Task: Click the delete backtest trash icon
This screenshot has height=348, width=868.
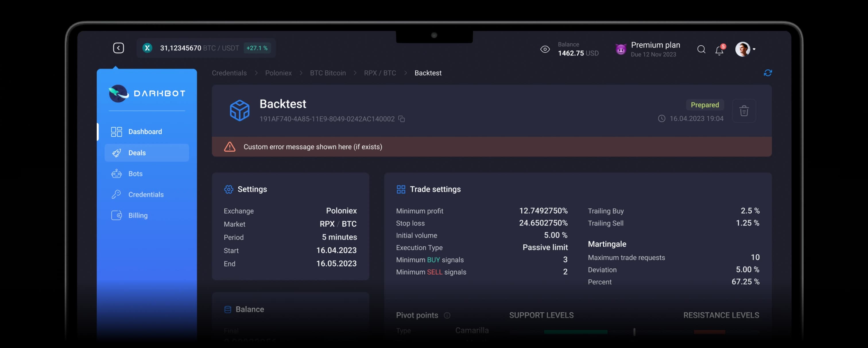Action: coord(744,111)
